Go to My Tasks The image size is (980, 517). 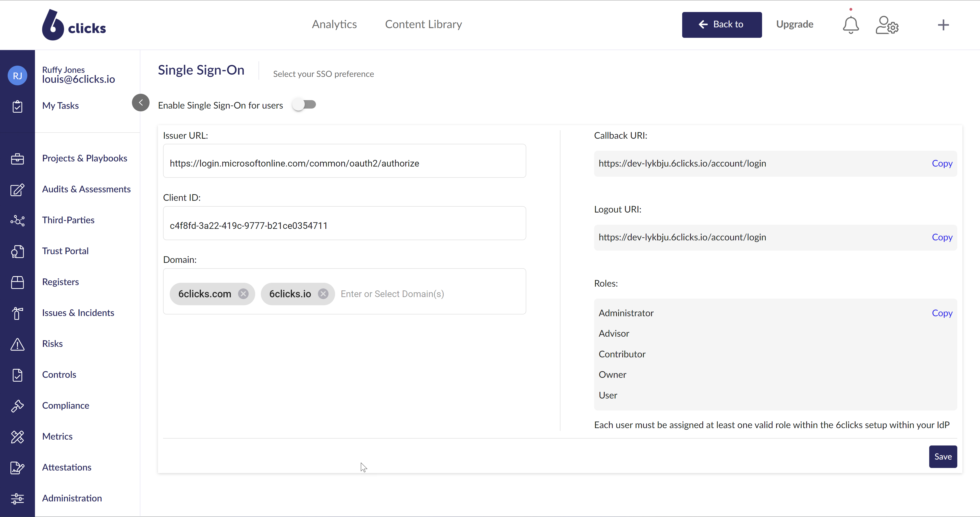coord(60,105)
